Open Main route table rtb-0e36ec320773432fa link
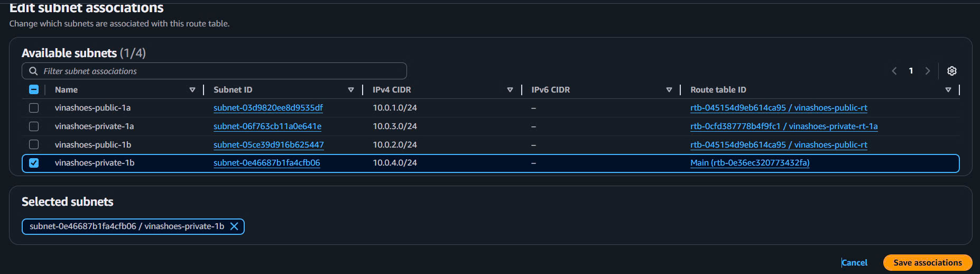Image resolution: width=980 pixels, height=274 pixels. 750,163
